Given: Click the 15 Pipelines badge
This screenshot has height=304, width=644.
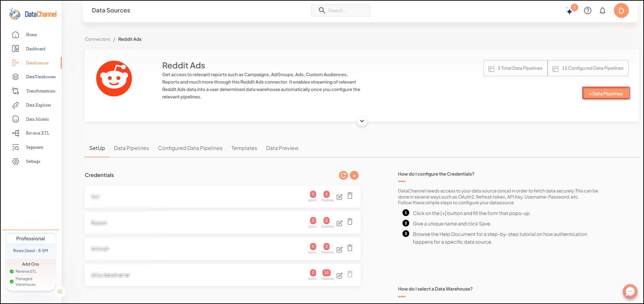Looking at the screenshot, I should tap(327, 273).
